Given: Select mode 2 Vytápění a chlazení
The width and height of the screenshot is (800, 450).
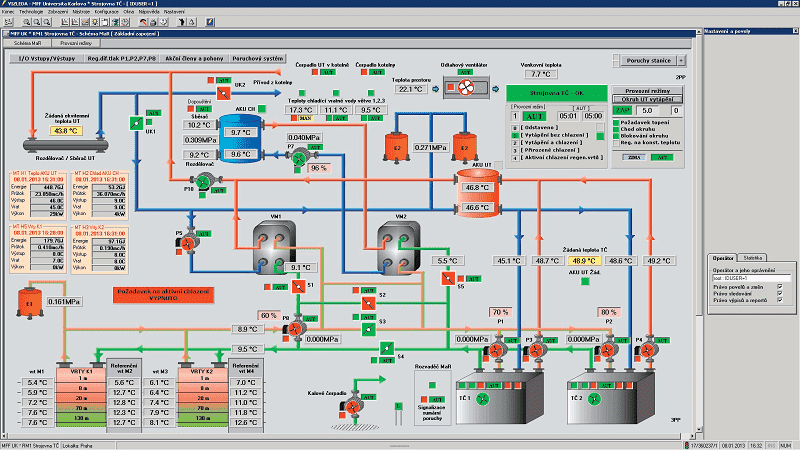Looking at the screenshot, I should (x=515, y=143).
